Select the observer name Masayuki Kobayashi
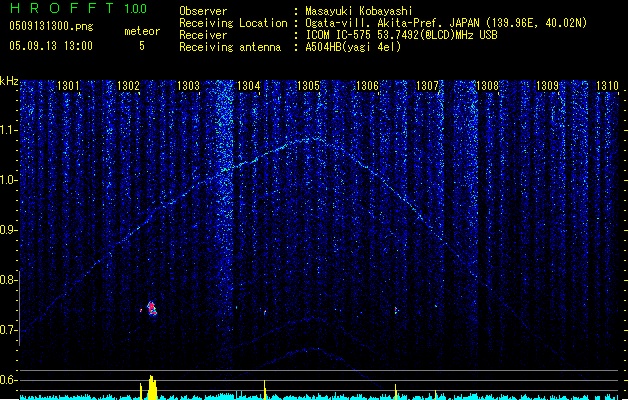Screen dimensions: 629x400 coord(359,11)
